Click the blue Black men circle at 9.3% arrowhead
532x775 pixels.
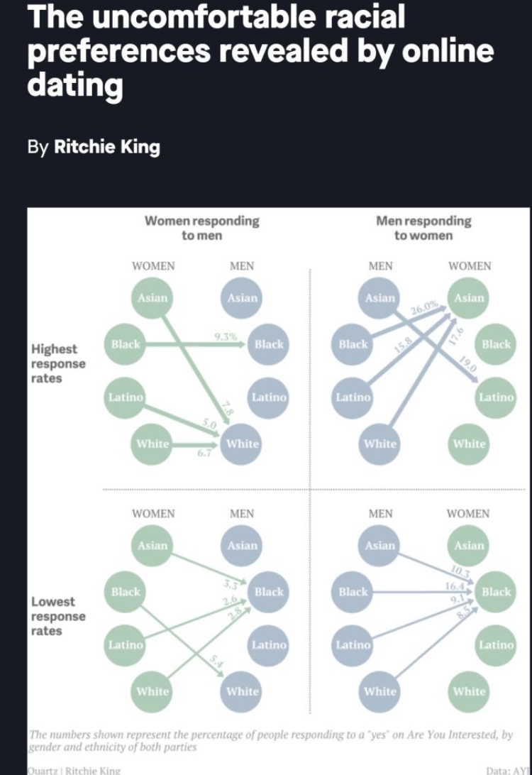coord(269,344)
